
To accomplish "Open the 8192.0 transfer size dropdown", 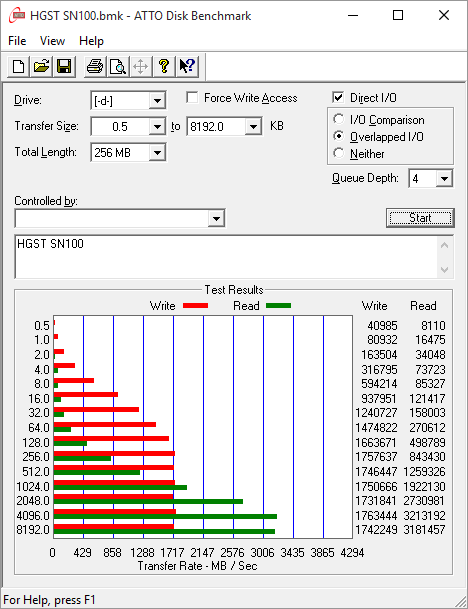I will [253, 127].
